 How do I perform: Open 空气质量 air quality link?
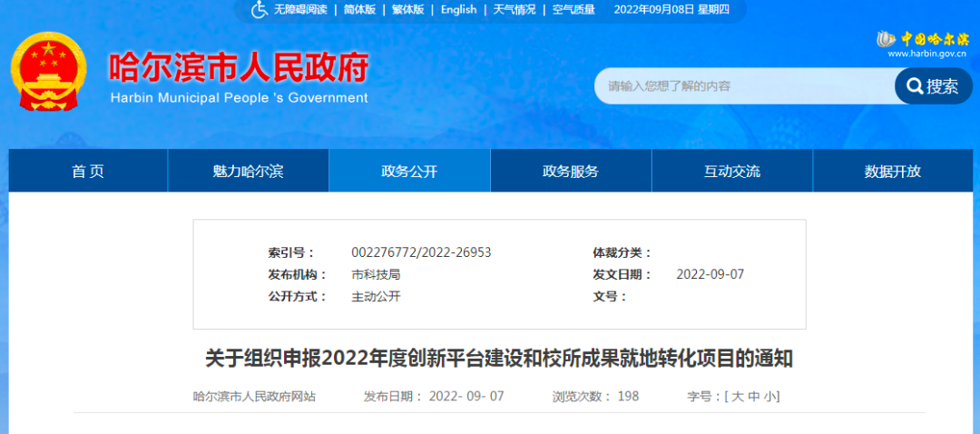click(573, 10)
